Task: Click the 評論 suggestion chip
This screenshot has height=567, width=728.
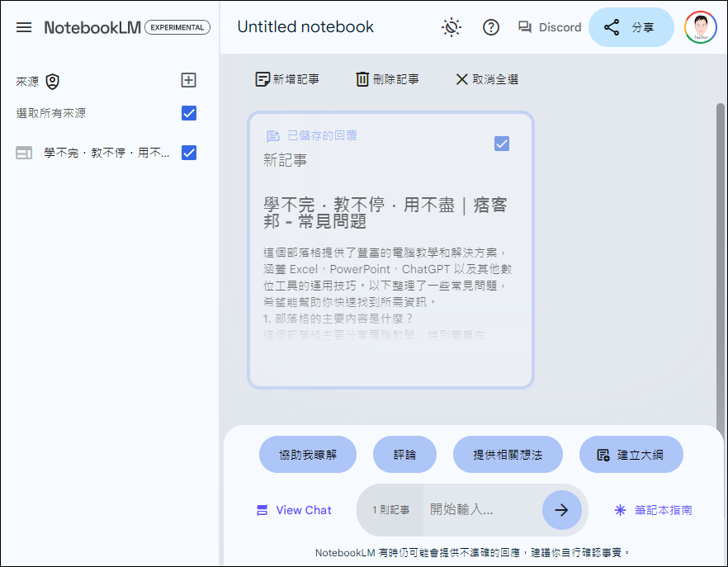Action: pyautogui.click(x=404, y=455)
